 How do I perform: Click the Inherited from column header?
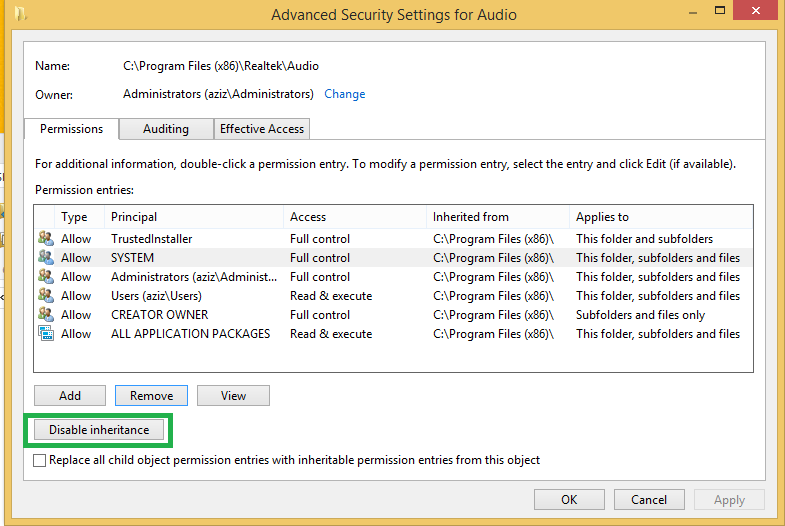471,217
